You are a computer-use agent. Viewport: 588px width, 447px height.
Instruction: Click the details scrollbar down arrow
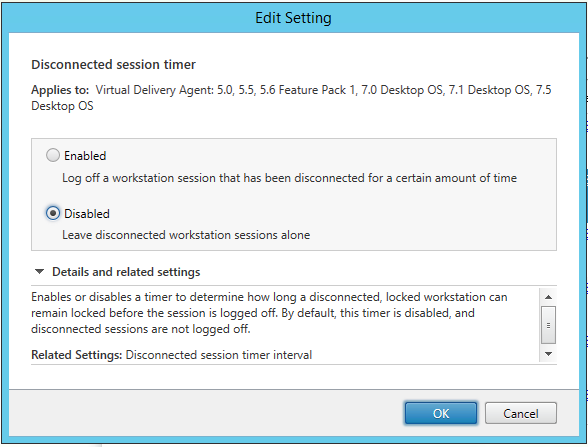coord(548,354)
